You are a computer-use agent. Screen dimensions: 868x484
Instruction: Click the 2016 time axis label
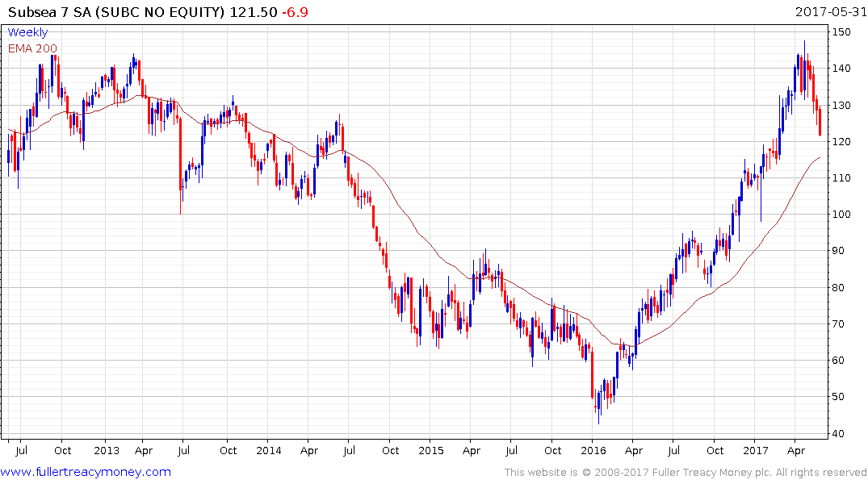pyautogui.click(x=593, y=450)
